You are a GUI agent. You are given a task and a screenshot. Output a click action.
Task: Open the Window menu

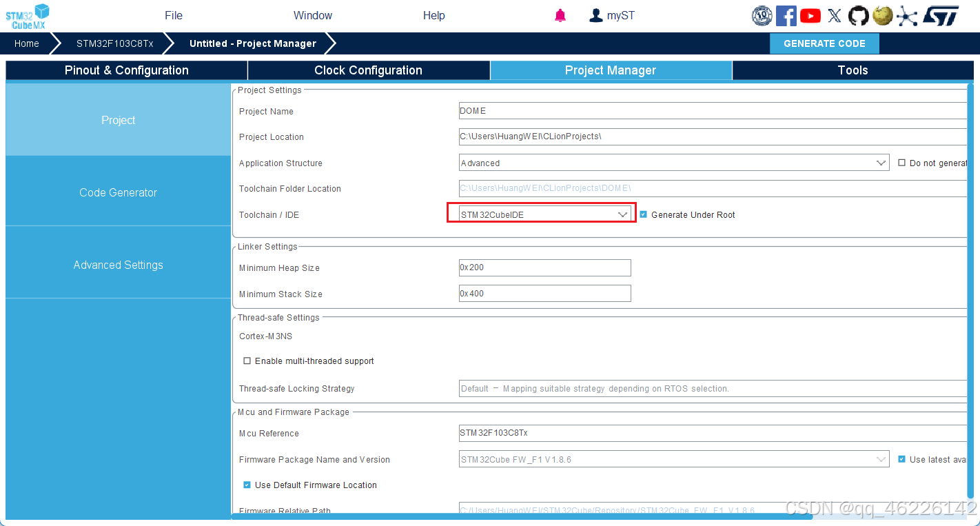click(x=313, y=15)
